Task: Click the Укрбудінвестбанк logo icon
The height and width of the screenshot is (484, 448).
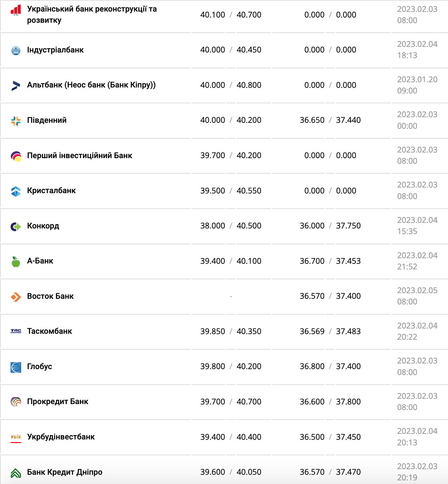Action: tap(16, 437)
